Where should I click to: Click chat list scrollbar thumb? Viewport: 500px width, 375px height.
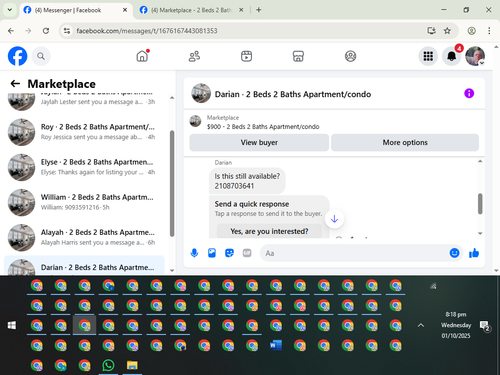pos(172,183)
